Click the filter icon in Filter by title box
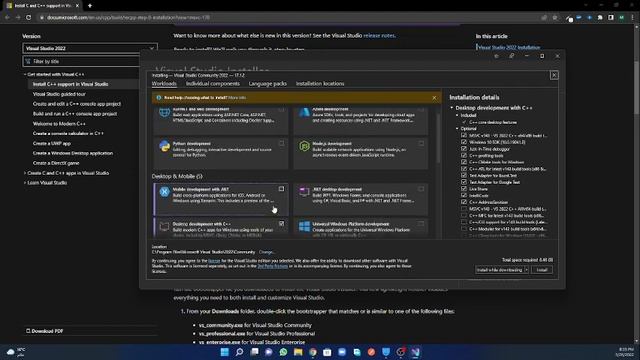The image size is (640, 360). click(28, 61)
